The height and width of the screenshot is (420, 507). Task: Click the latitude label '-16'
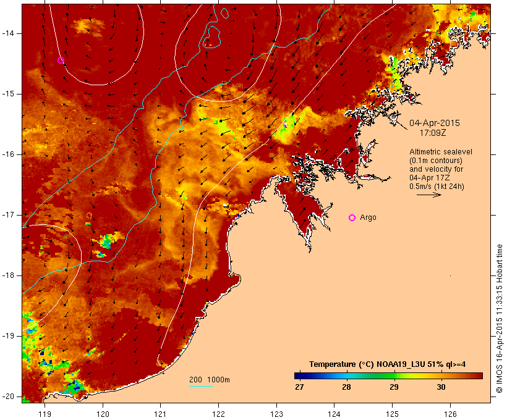click(x=8, y=154)
